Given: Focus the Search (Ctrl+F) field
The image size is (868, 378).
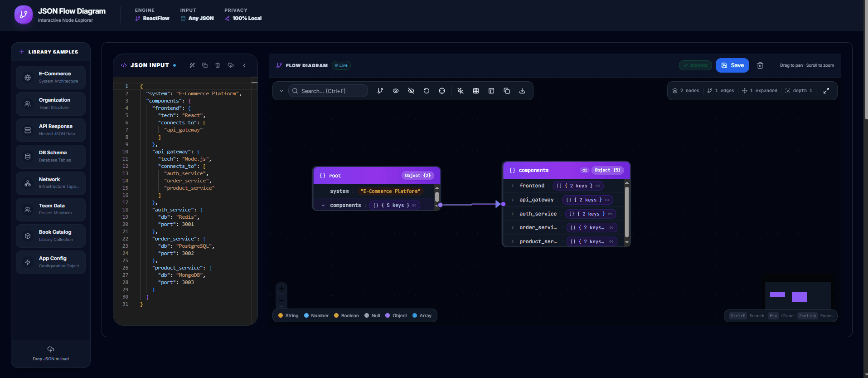Looking at the screenshot, I should pyautogui.click(x=328, y=91).
